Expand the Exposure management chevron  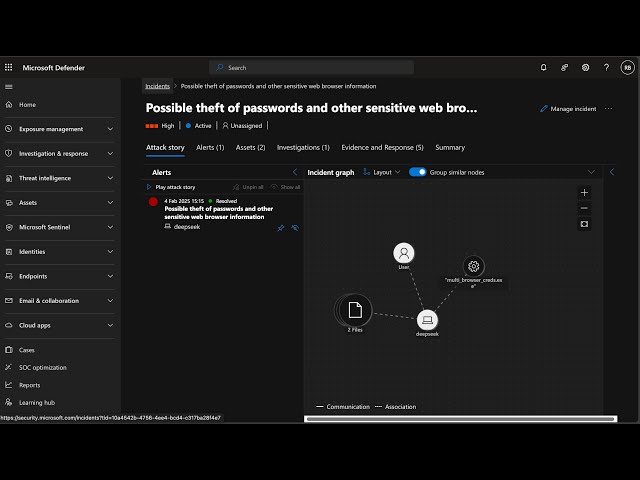110,129
